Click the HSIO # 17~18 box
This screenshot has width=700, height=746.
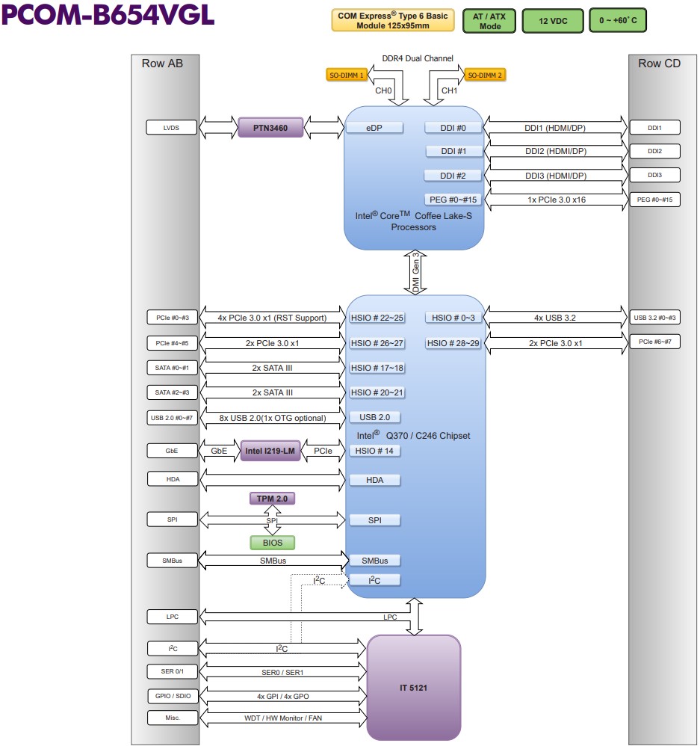(377, 368)
